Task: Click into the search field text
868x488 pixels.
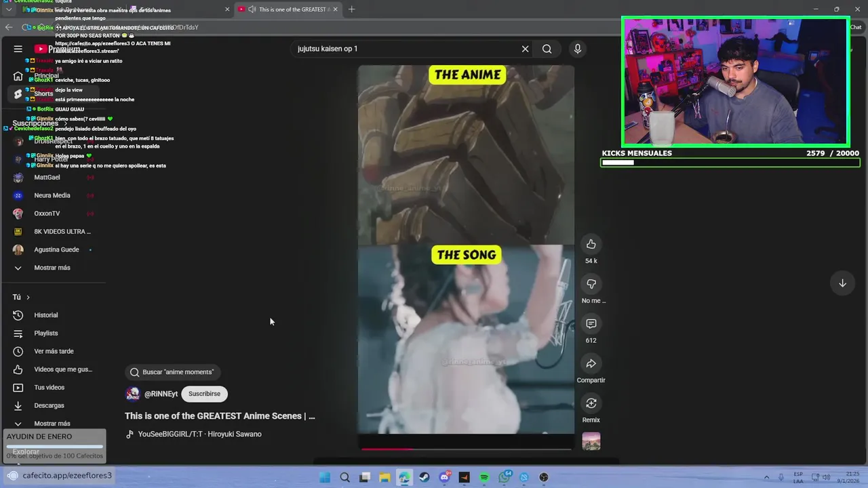Action: tap(407, 49)
